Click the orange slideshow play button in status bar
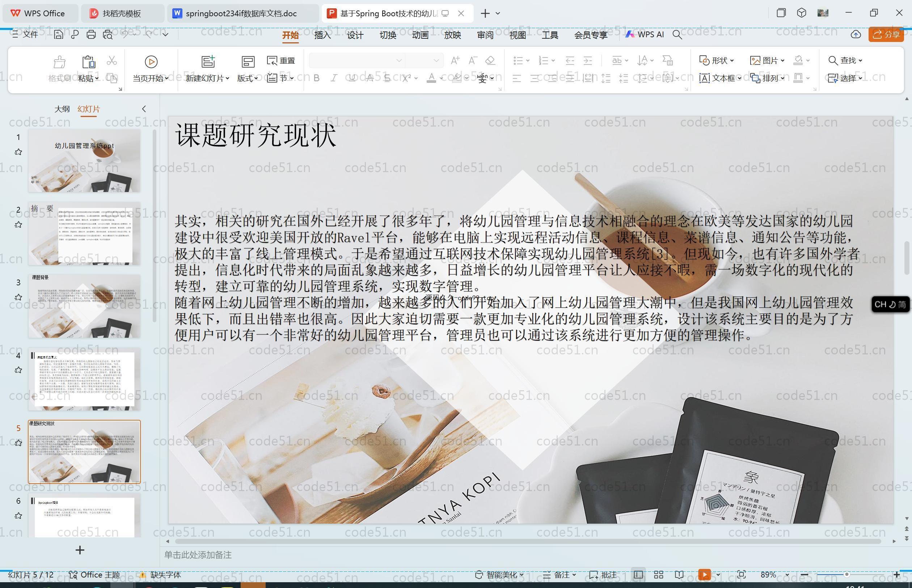Screen dimensions: 912x588 coord(705,575)
